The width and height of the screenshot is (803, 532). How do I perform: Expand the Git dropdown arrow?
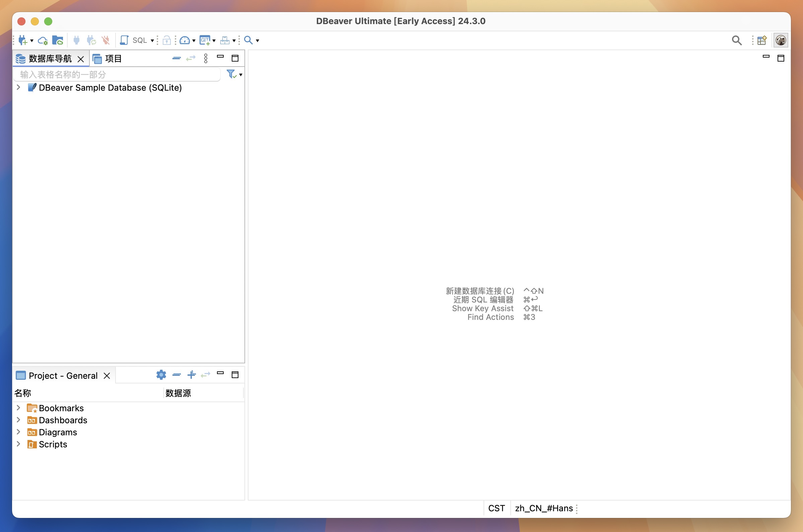(x=214, y=41)
